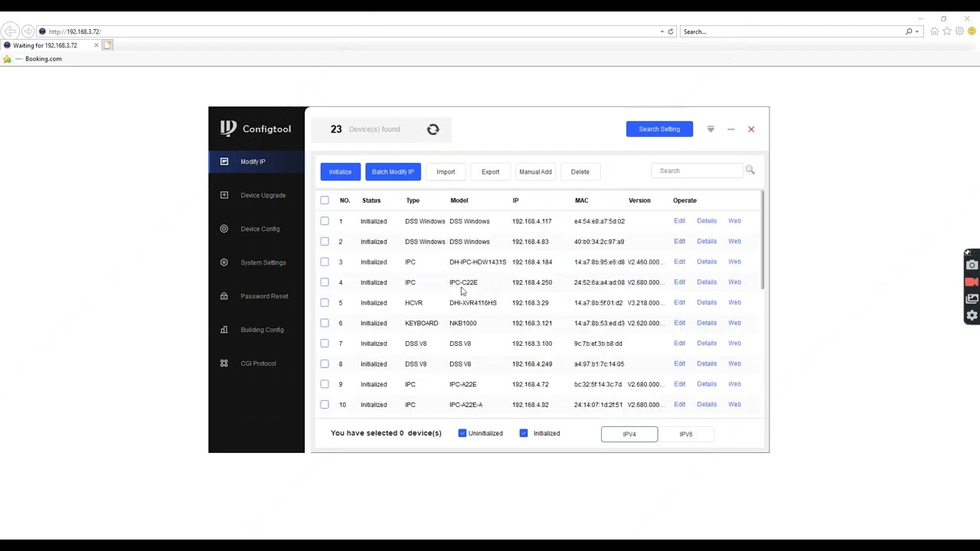
Task: Click the magnifier icon next to device search
Action: coord(750,170)
